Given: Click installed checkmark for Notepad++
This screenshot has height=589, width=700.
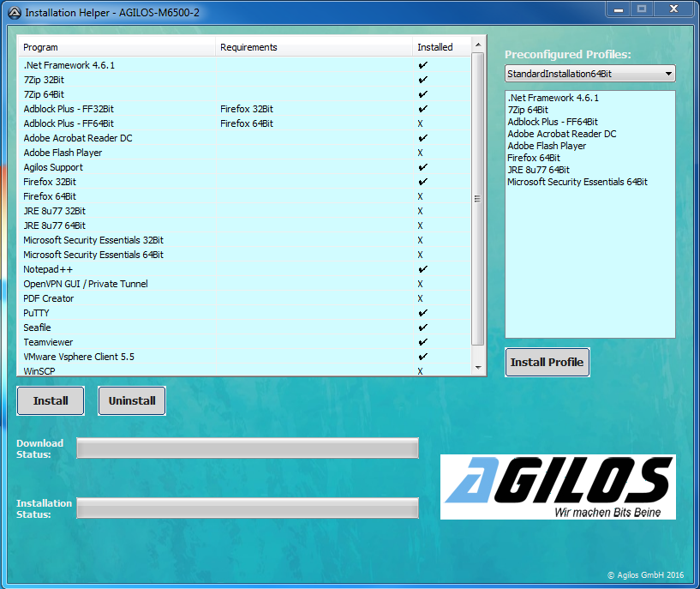Looking at the screenshot, I should (x=422, y=269).
